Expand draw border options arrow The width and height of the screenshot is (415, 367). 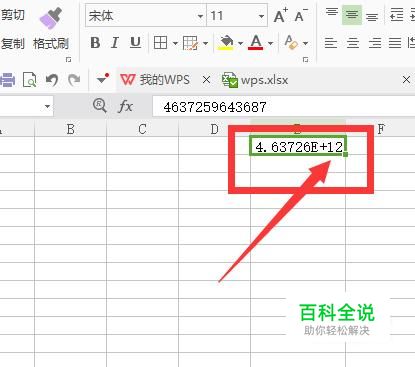click(x=205, y=43)
